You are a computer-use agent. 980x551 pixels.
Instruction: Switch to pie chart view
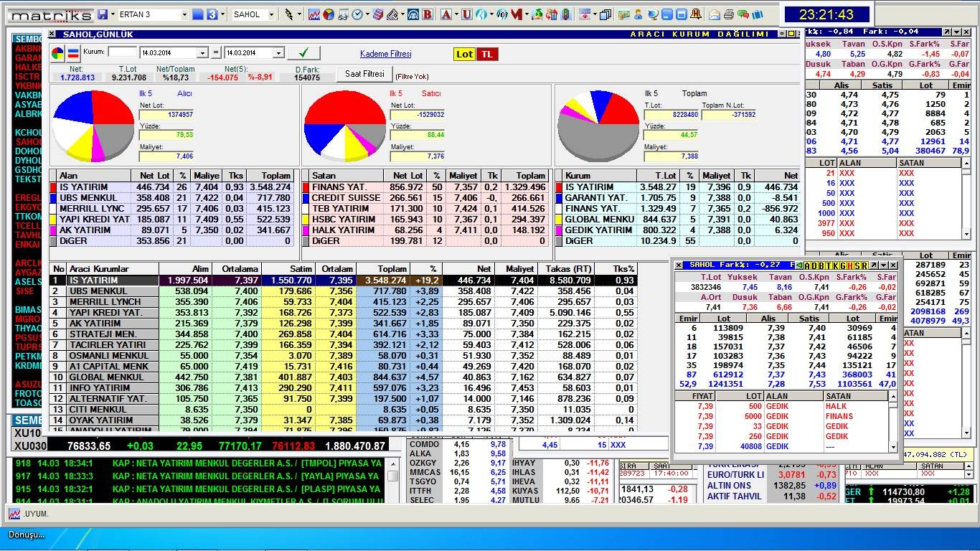(59, 53)
